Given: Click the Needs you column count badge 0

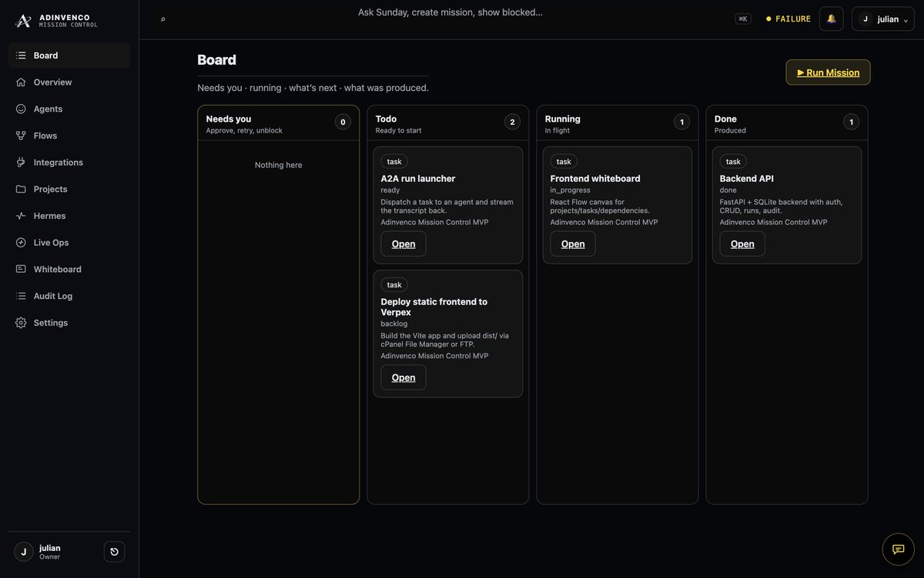Looking at the screenshot, I should (x=343, y=122).
